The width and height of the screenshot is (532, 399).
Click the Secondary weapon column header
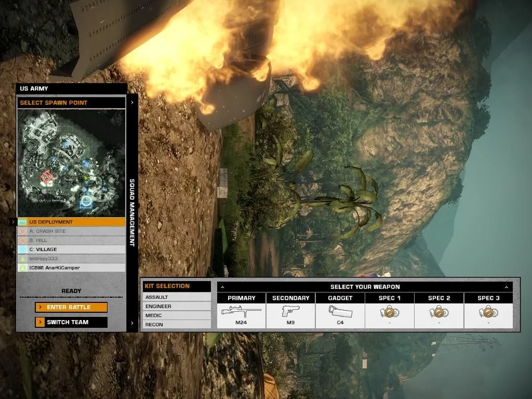tap(291, 298)
